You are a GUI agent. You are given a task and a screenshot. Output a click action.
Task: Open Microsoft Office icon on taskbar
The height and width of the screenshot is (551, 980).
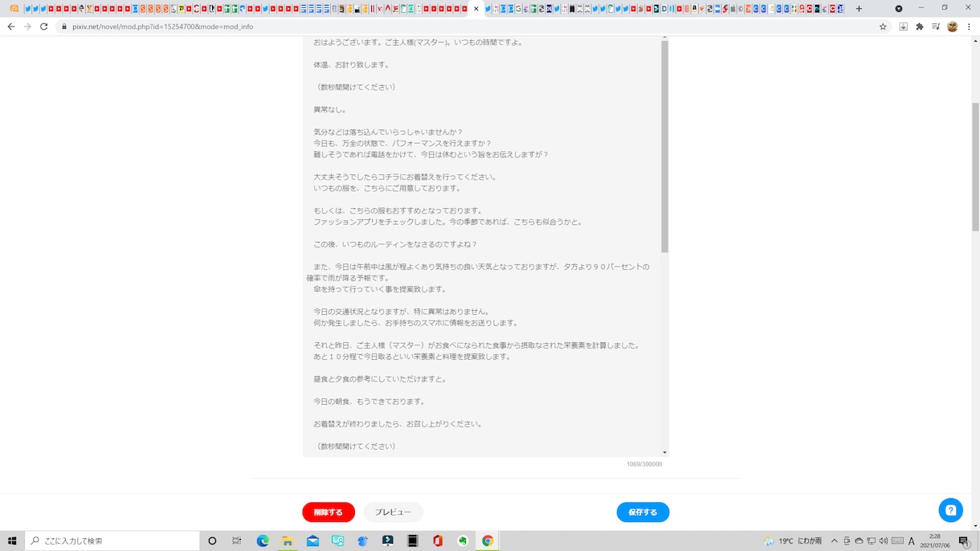click(438, 541)
